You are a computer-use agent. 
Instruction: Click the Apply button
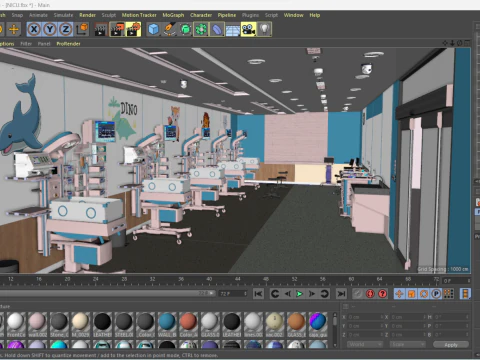(x=451, y=345)
